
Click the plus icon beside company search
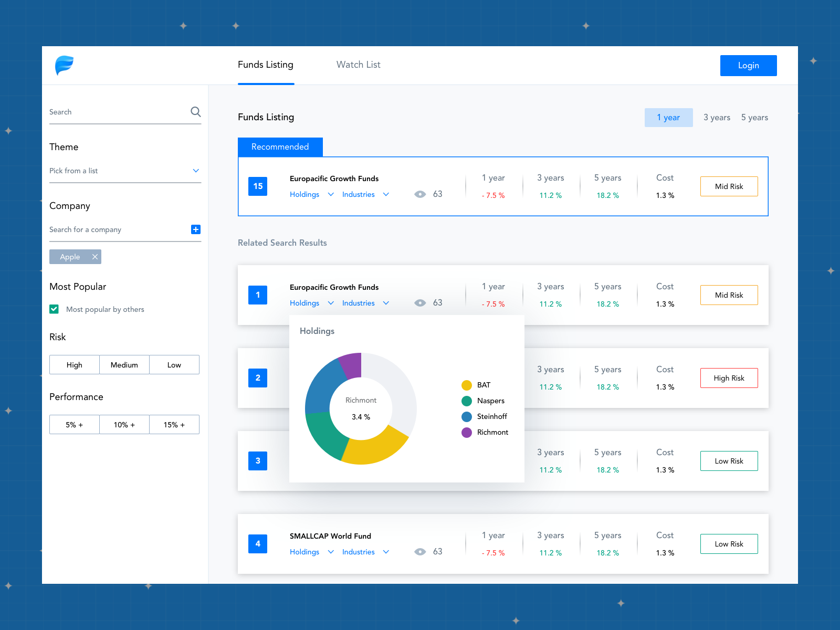pyautogui.click(x=195, y=229)
